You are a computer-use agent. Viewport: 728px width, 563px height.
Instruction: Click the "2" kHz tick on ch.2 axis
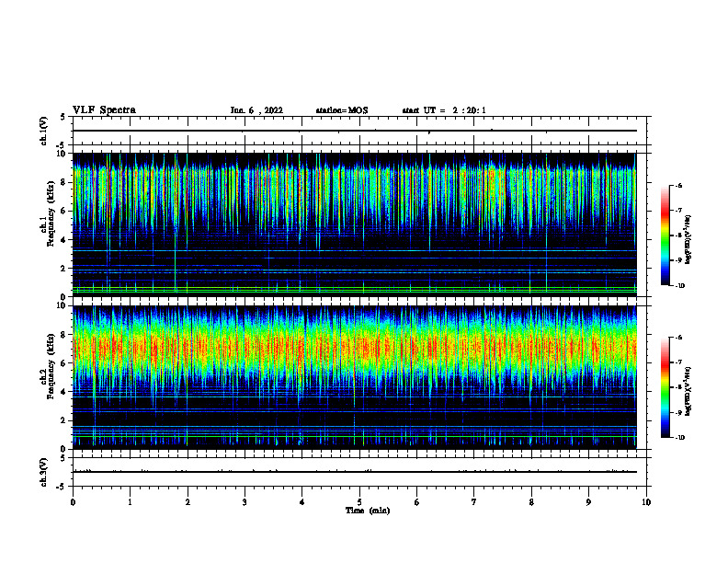pyautogui.click(x=65, y=420)
